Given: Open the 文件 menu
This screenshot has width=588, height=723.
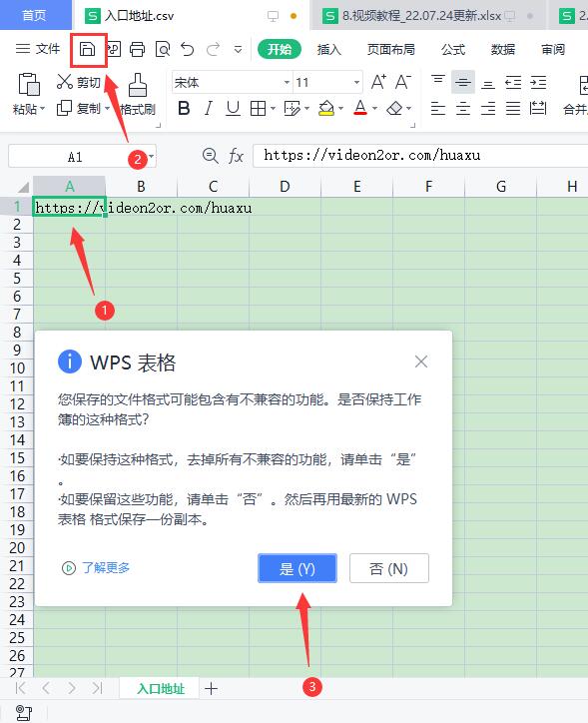Looking at the screenshot, I should pos(38,48).
